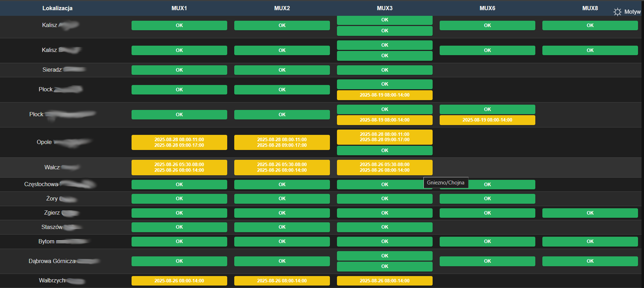Viewport: 644px width, 288px height.
Task: Select the Żory location label
Action: click(x=52, y=198)
